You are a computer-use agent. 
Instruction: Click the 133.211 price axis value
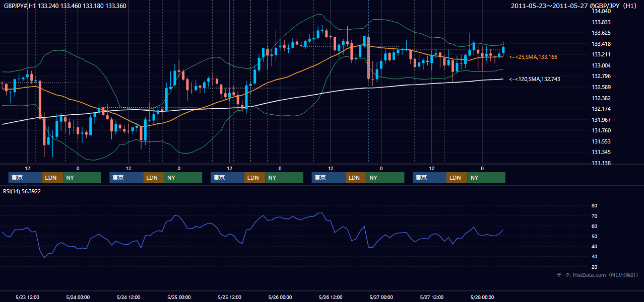602,54
